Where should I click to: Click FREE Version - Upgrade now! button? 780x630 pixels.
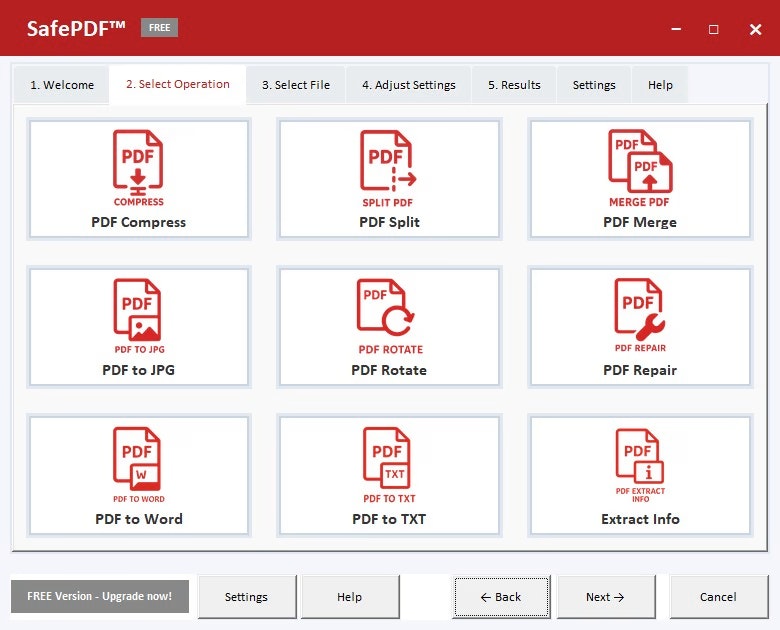coord(99,596)
